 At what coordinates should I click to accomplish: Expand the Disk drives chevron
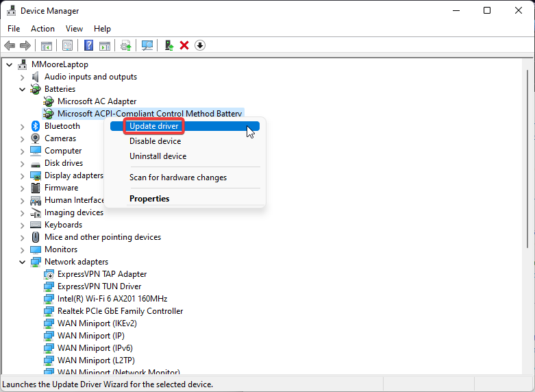pyautogui.click(x=22, y=164)
